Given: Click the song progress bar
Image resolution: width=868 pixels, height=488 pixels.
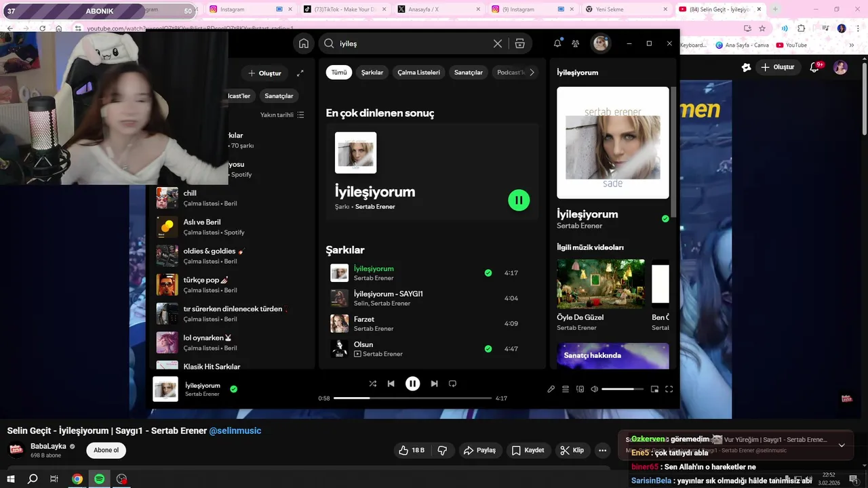Looking at the screenshot, I should coord(412,398).
